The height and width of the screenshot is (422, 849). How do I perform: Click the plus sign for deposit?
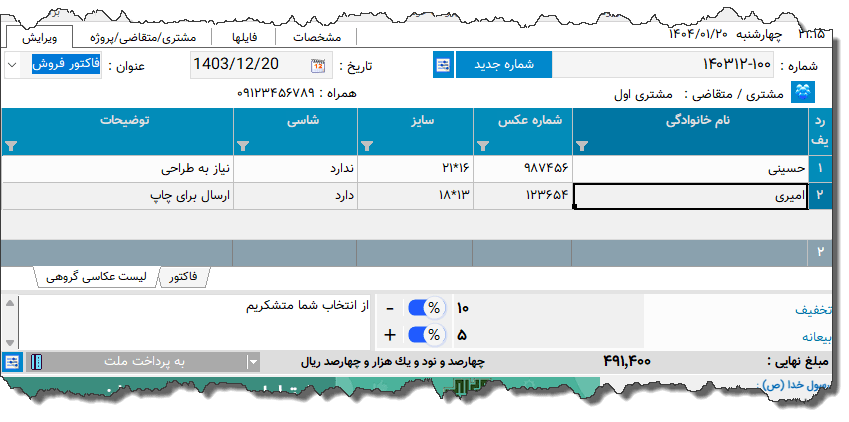pos(390,335)
